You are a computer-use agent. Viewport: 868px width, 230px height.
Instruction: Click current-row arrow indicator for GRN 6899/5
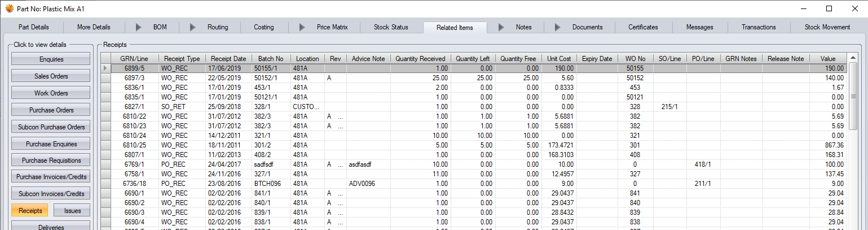pos(105,68)
